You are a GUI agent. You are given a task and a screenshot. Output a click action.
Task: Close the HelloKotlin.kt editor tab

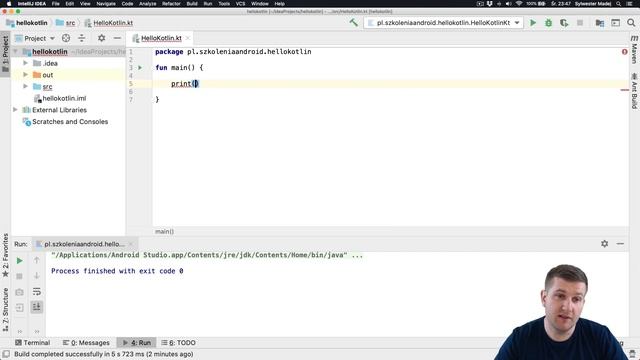coord(188,38)
